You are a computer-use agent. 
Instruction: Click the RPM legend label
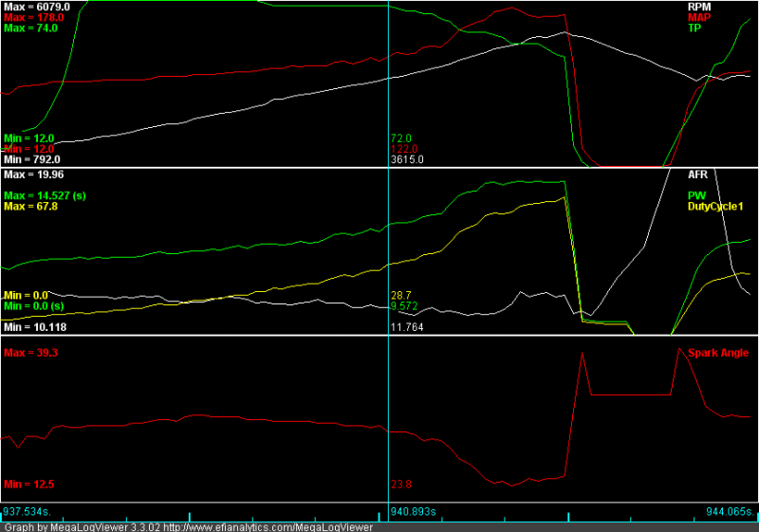(x=699, y=7)
